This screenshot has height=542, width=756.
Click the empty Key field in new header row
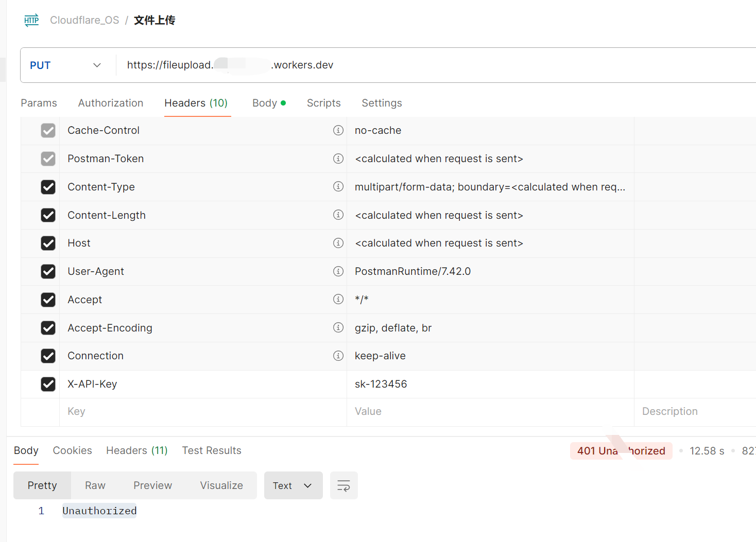click(x=203, y=412)
